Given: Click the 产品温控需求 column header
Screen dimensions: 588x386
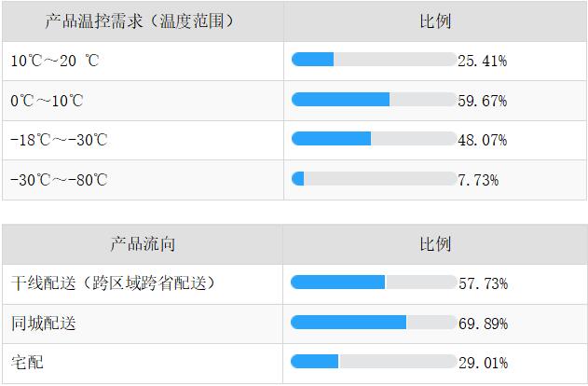Looking at the screenshot, I should [142, 21].
